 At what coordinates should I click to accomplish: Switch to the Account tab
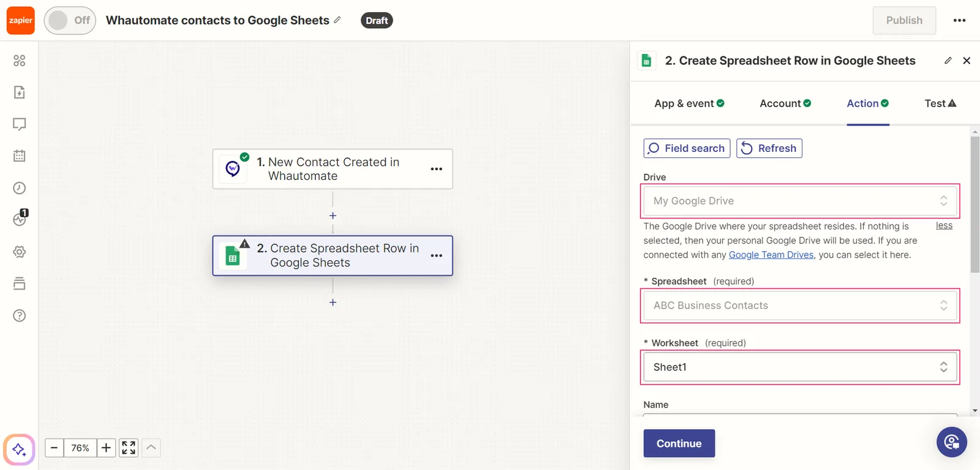pyautogui.click(x=785, y=103)
